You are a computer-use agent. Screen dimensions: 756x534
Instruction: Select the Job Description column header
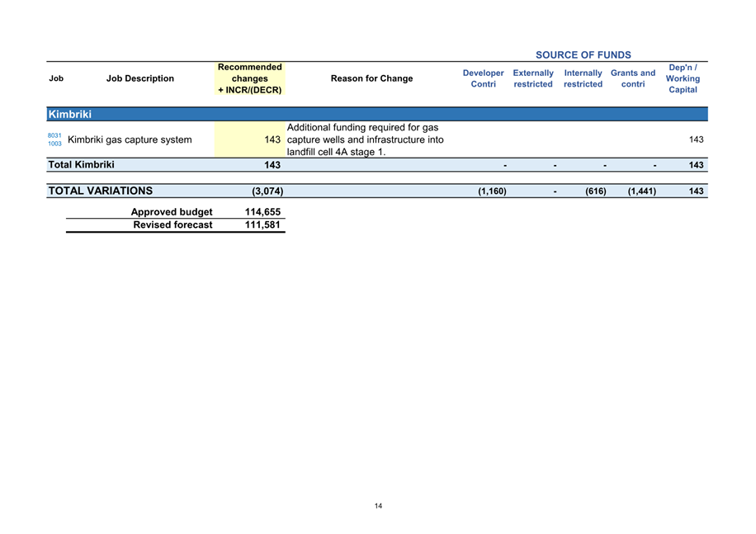pos(140,78)
